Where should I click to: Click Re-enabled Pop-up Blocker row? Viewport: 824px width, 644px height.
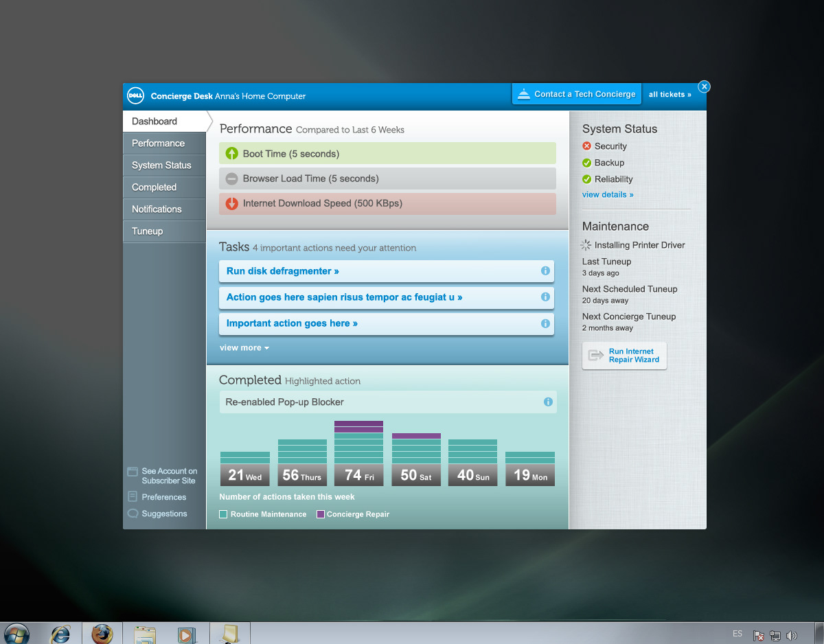[388, 402]
